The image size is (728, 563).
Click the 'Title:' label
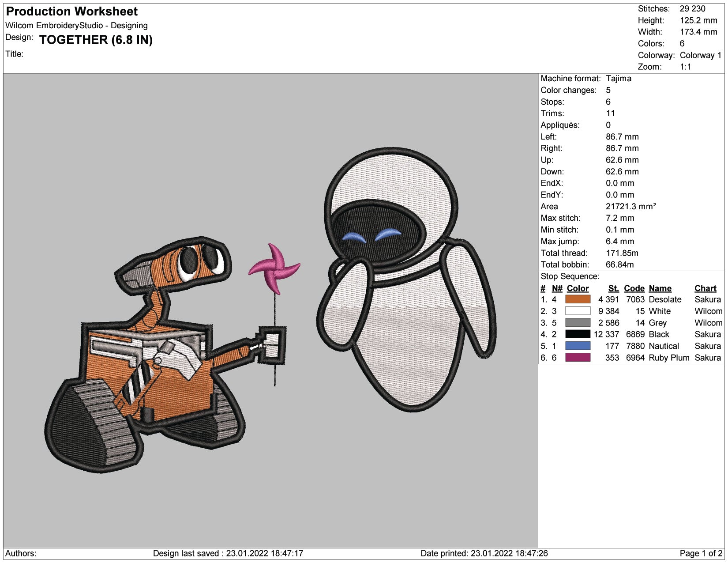tap(14, 54)
